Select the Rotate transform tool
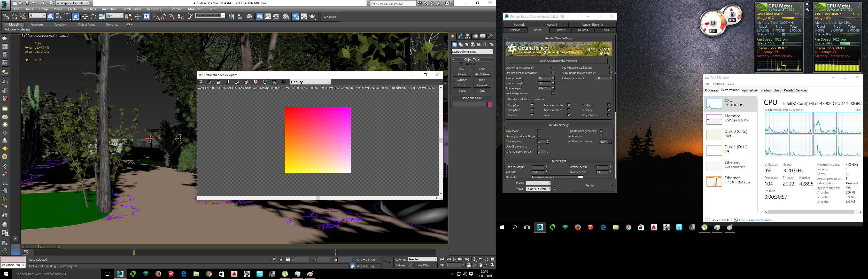868x279 pixels. [x=93, y=17]
